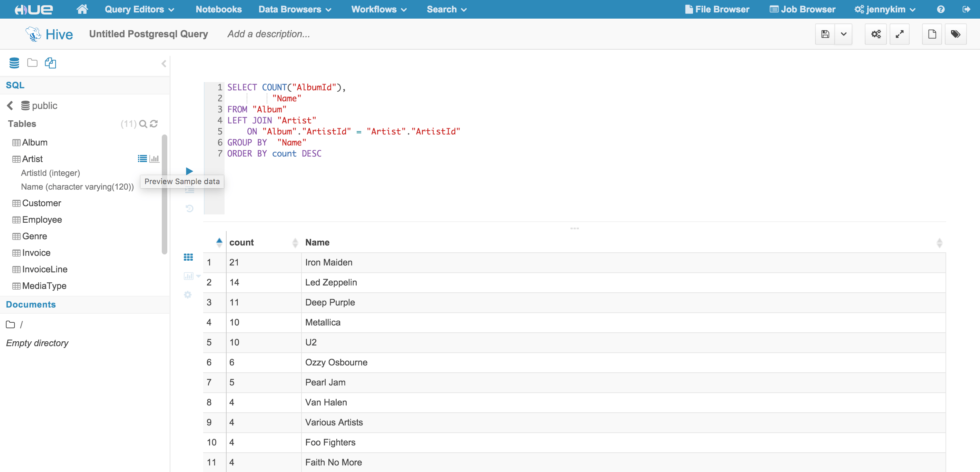Image resolution: width=980 pixels, height=472 pixels.
Task: Show table statistics for Artist
Action: click(x=155, y=159)
